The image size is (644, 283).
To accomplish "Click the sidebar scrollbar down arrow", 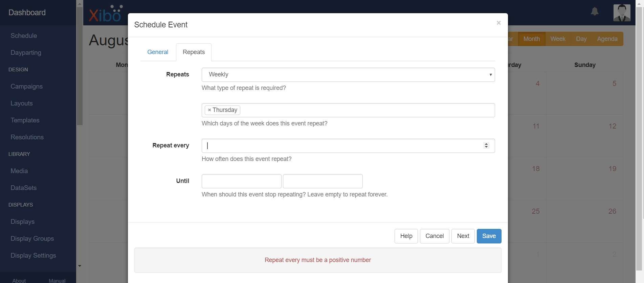I will (x=80, y=266).
